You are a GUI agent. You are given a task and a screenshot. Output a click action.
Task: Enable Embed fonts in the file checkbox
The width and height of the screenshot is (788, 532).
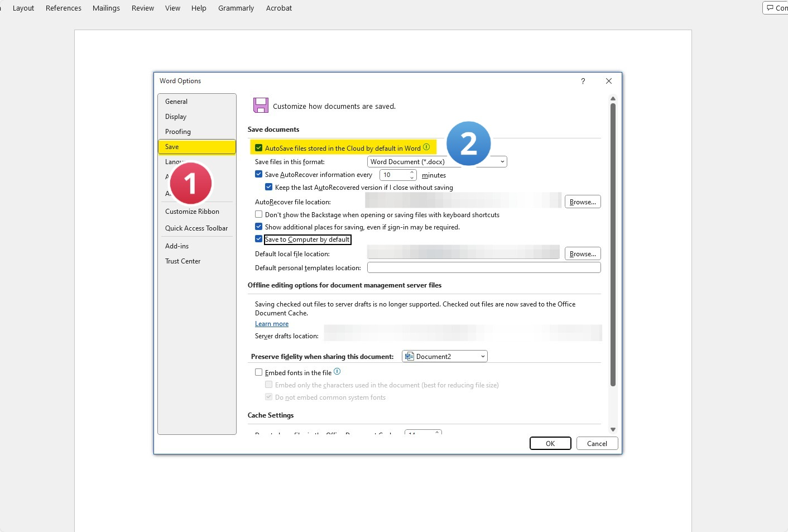pos(258,372)
